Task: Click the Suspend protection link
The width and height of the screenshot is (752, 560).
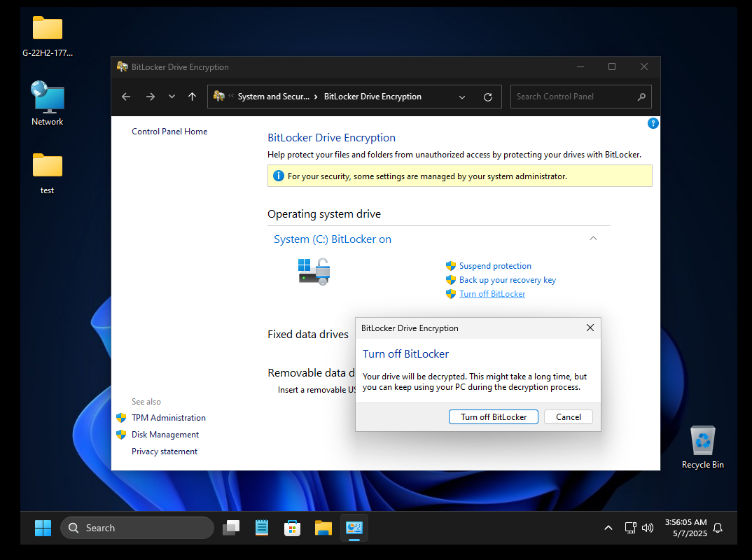Action: (495, 265)
